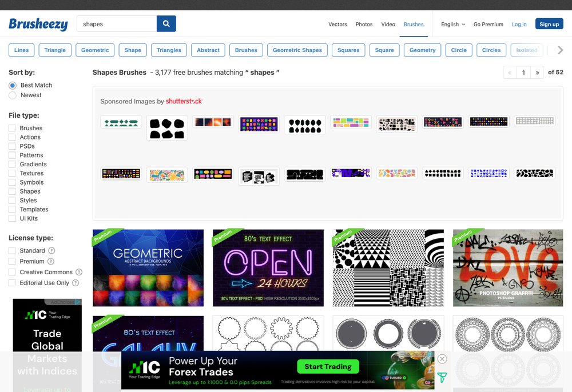The height and width of the screenshot is (392, 572).
Task: Click the Triangle tag button
Action: (x=55, y=50)
